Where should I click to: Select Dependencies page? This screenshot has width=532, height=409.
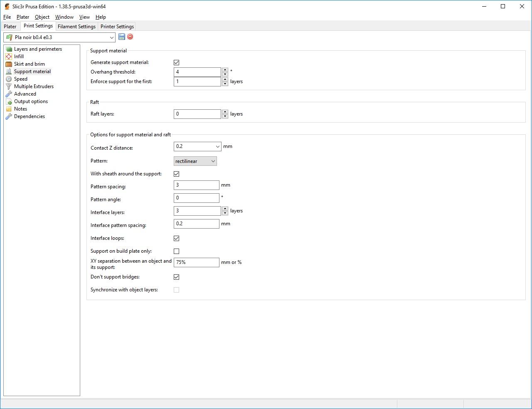pos(30,116)
